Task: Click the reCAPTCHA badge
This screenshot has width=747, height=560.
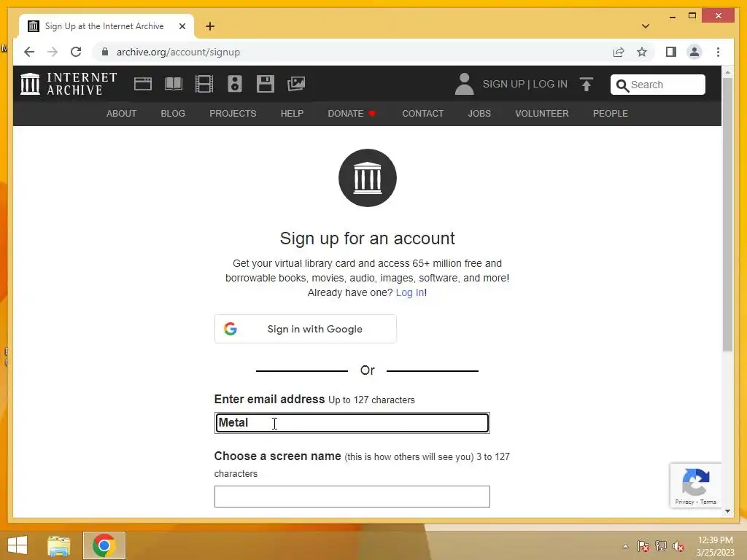Action: 695,485
